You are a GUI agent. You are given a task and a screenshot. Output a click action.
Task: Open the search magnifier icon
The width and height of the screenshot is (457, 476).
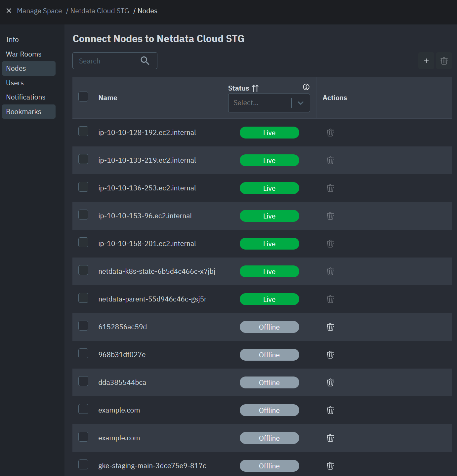coord(145,60)
